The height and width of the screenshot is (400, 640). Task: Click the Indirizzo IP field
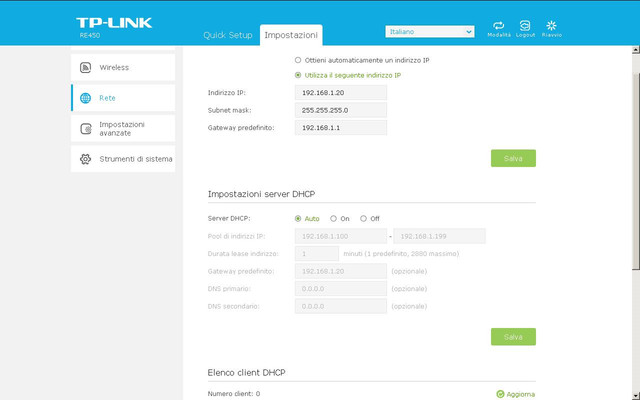click(x=341, y=93)
